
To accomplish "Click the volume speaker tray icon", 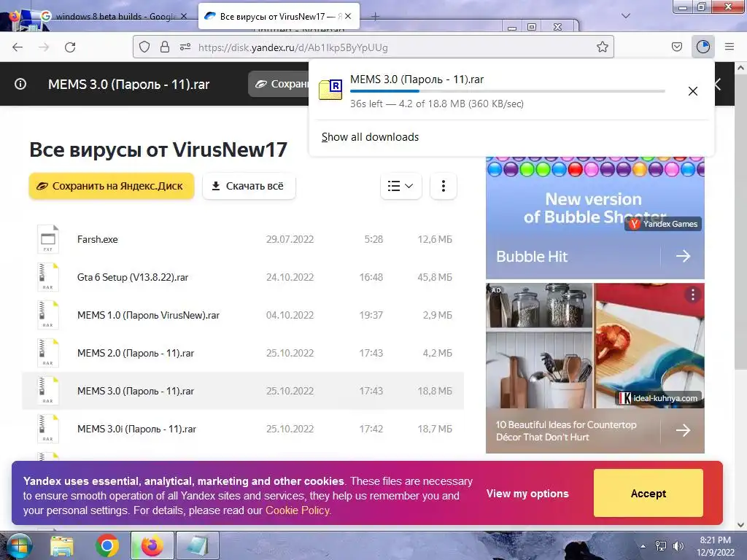I will [678, 546].
